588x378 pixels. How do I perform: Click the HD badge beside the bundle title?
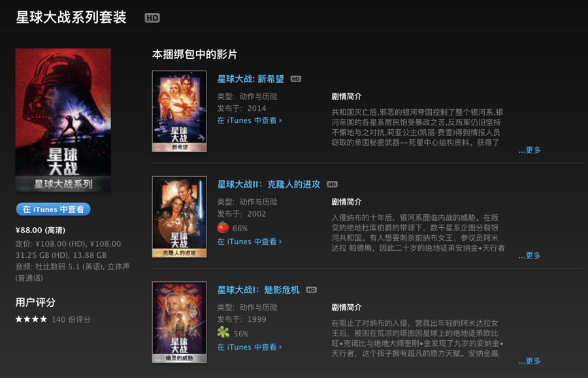152,18
